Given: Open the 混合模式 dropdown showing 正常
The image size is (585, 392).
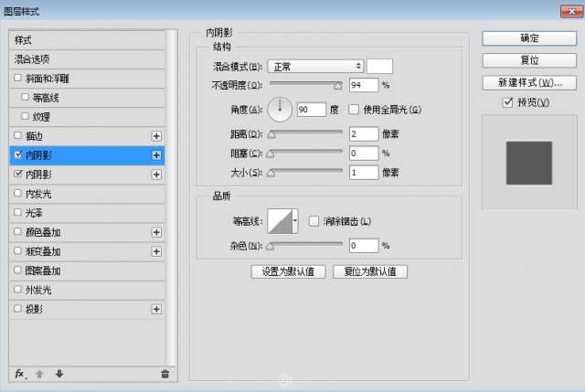Looking at the screenshot, I should pyautogui.click(x=315, y=67).
